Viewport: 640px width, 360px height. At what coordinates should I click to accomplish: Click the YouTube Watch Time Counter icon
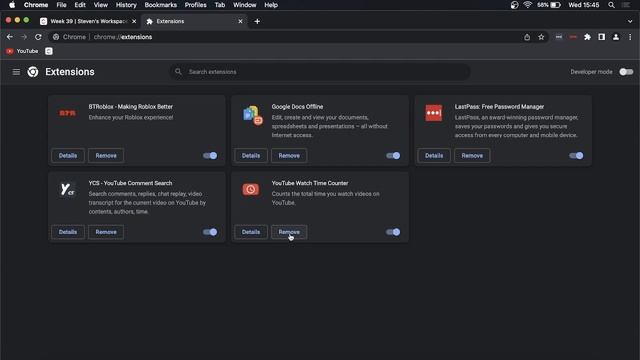coord(251,189)
